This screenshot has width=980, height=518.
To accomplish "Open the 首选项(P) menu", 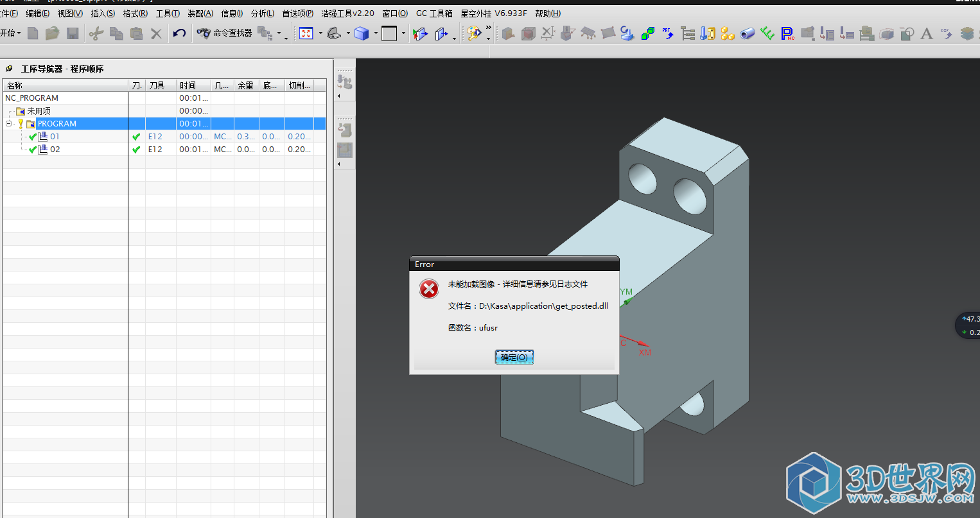I will [298, 13].
